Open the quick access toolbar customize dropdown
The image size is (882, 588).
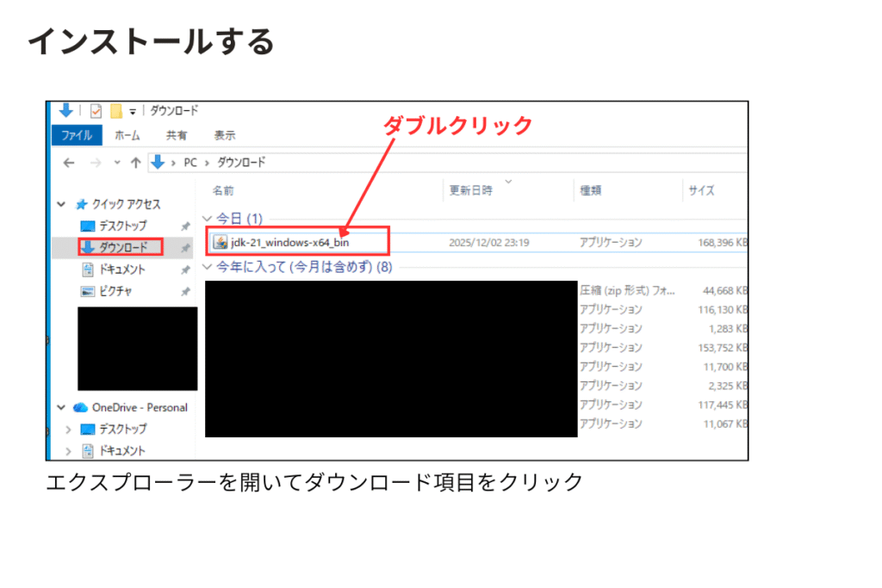(x=133, y=112)
